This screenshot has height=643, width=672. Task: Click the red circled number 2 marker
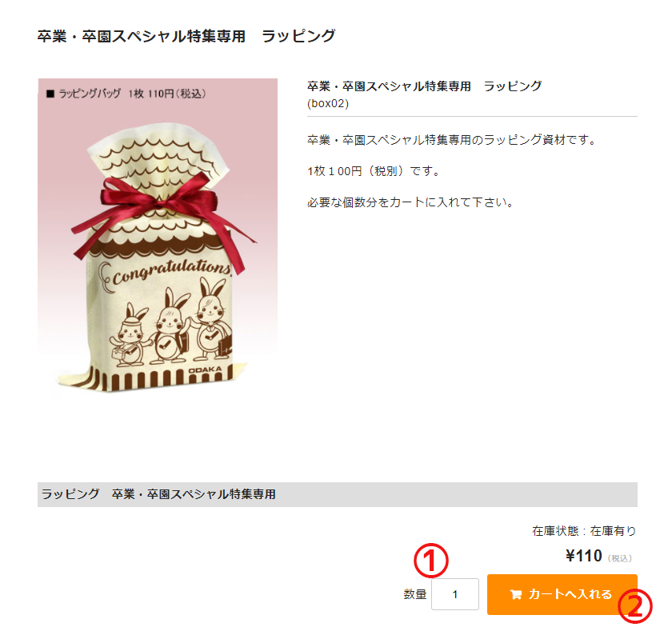pos(634,606)
